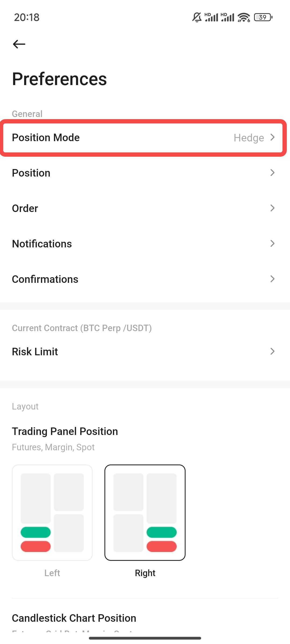
Task: Tap the Risk Limit label
Action: click(35, 352)
